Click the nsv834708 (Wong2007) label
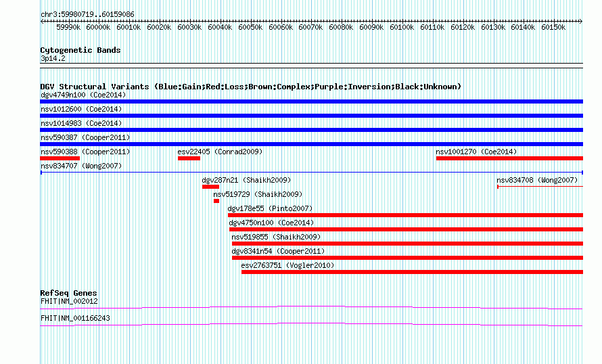The width and height of the screenshot is (602, 364). coord(537,180)
